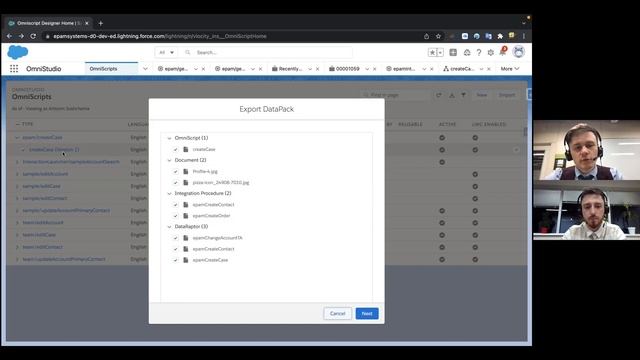The height and width of the screenshot is (360, 640).
Task: Open favorites list dropdown arrow
Action: point(440,52)
